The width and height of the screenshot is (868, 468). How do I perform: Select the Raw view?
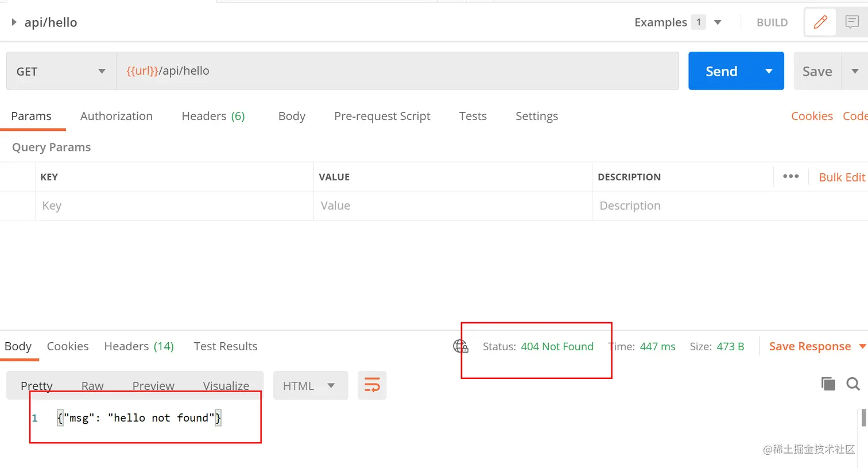pyautogui.click(x=92, y=386)
